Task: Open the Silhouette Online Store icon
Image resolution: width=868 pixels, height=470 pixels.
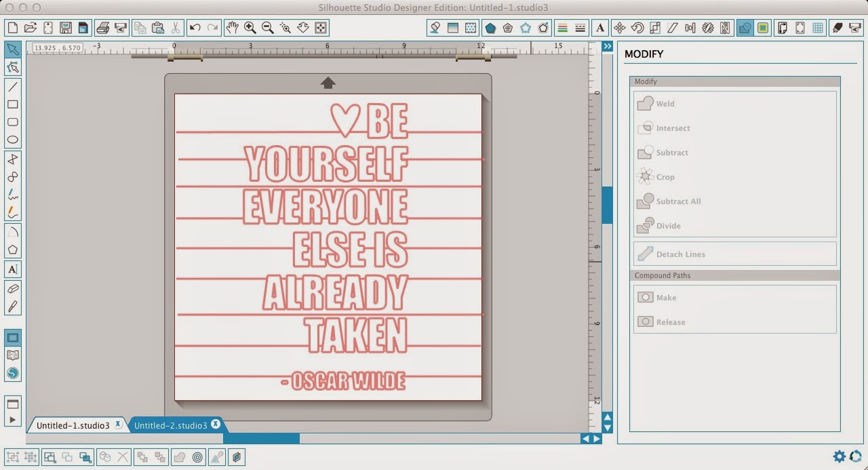Action: [13, 373]
